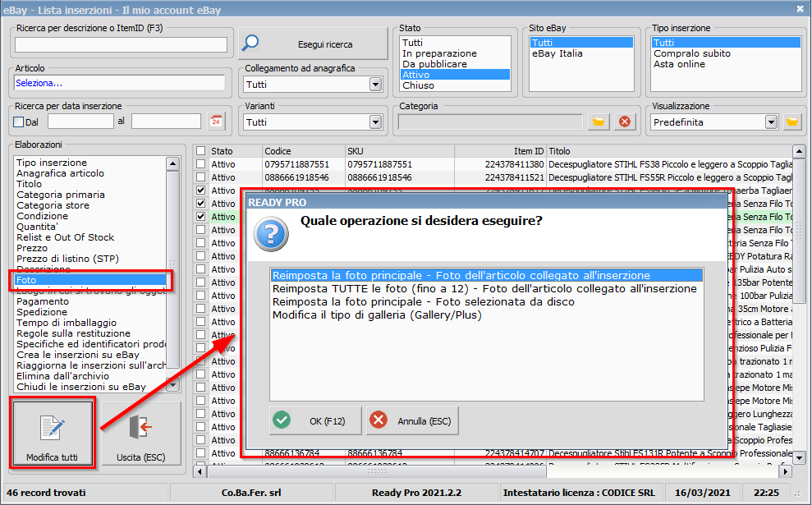Click the 'Modifica tutti' button

[x=53, y=434]
